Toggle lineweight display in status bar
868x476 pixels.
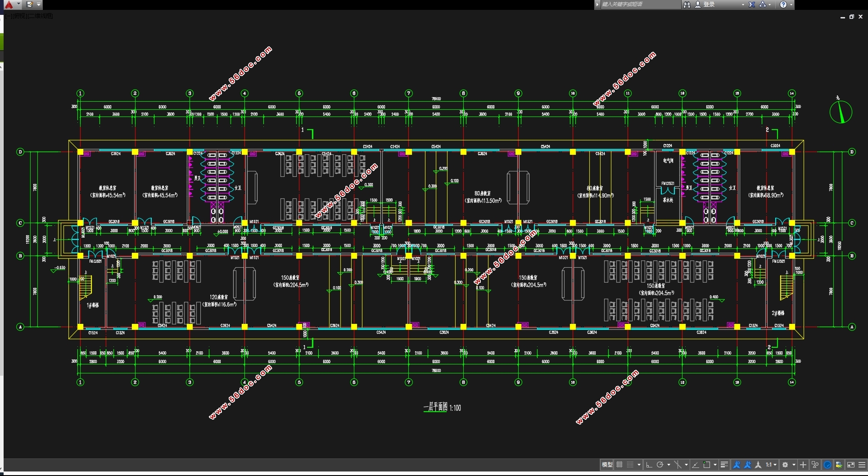pos(724,465)
